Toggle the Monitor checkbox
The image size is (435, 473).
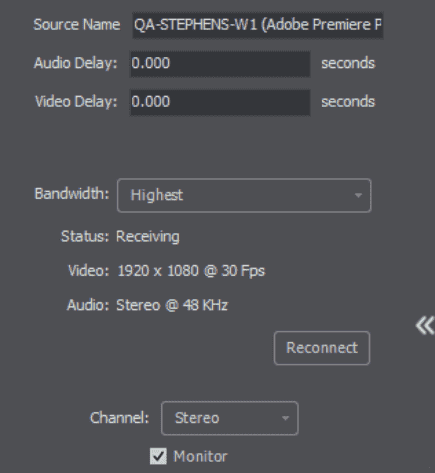pyautogui.click(x=158, y=456)
